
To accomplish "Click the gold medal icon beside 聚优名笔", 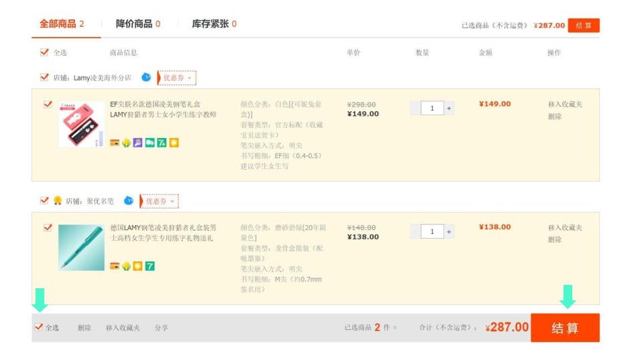I will tap(58, 201).
